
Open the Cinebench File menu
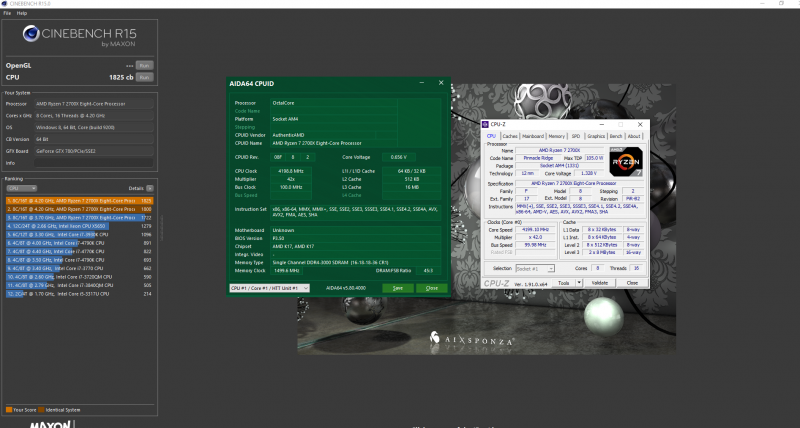[x=7, y=13]
